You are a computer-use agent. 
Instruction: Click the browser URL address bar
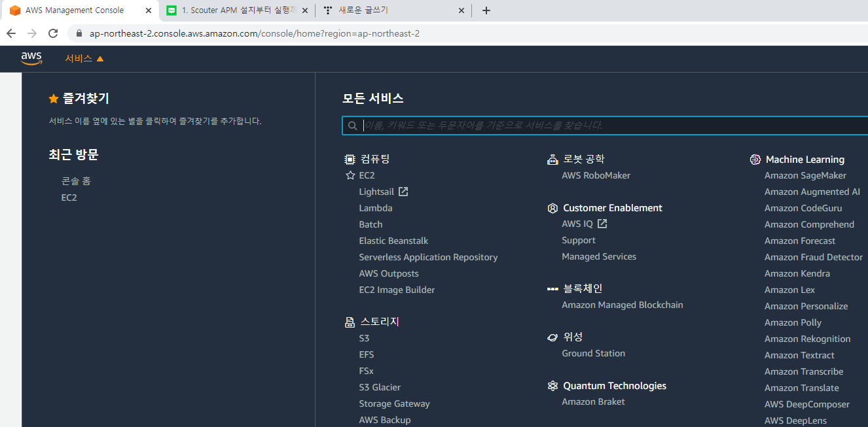(468, 33)
